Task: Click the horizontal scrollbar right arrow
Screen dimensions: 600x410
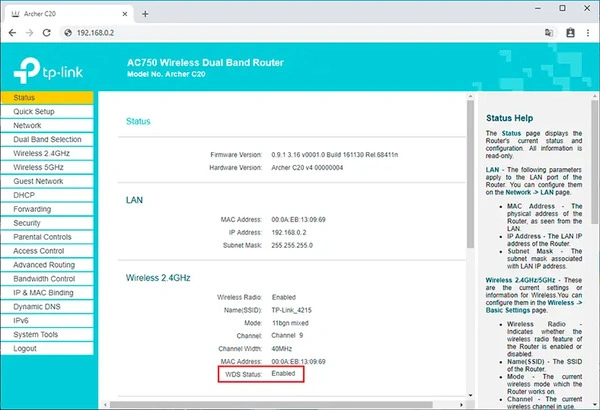Action: coord(461,405)
